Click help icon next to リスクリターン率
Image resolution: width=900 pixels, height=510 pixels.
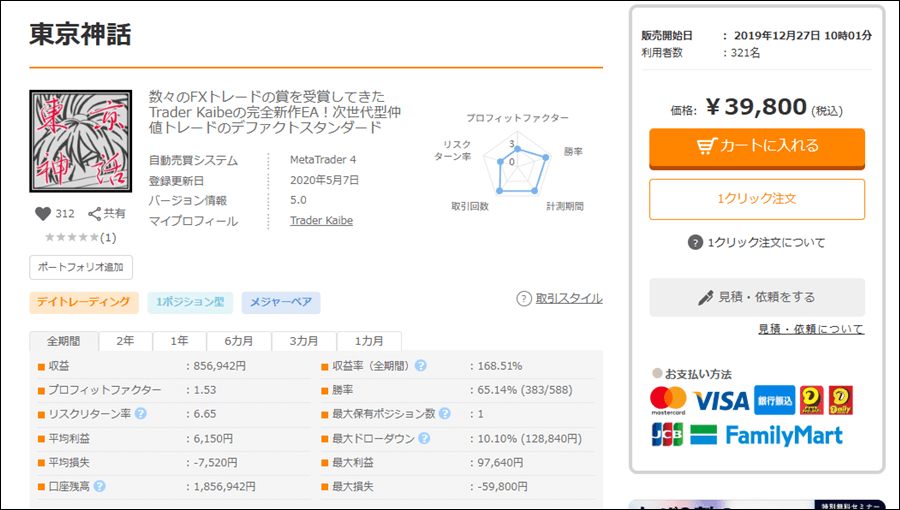[x=141, y=413]
